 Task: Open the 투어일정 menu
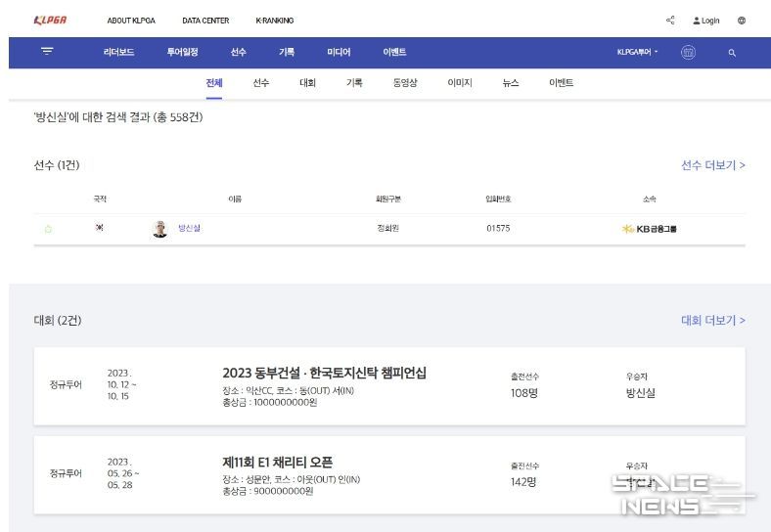[x=182, y=53]
